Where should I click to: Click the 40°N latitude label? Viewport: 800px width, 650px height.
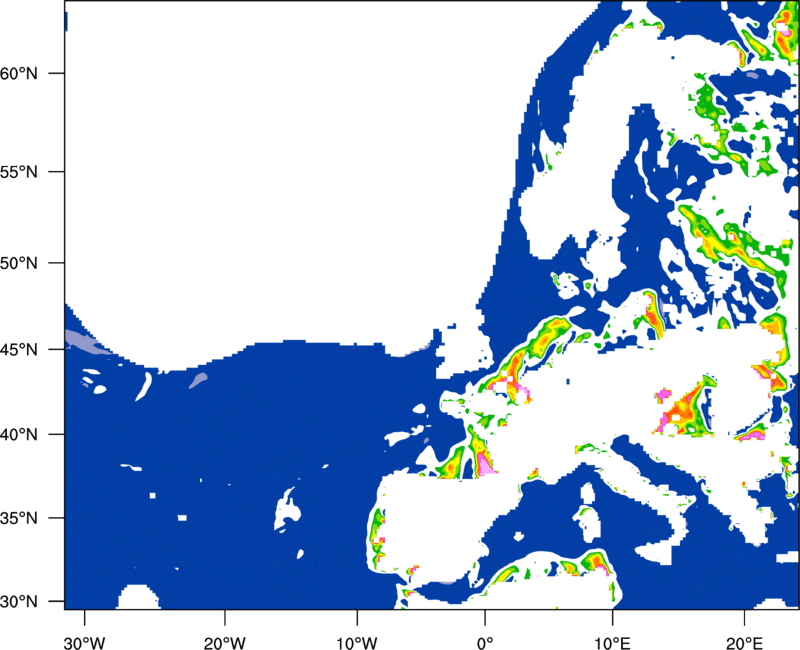pos(19,435)
